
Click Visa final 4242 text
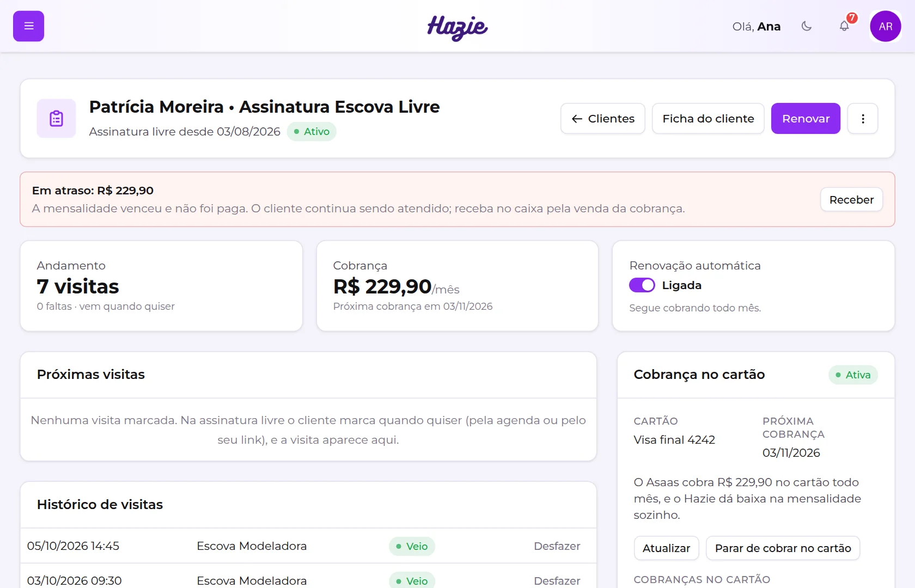pyautogui.click(x=674, y=440)
